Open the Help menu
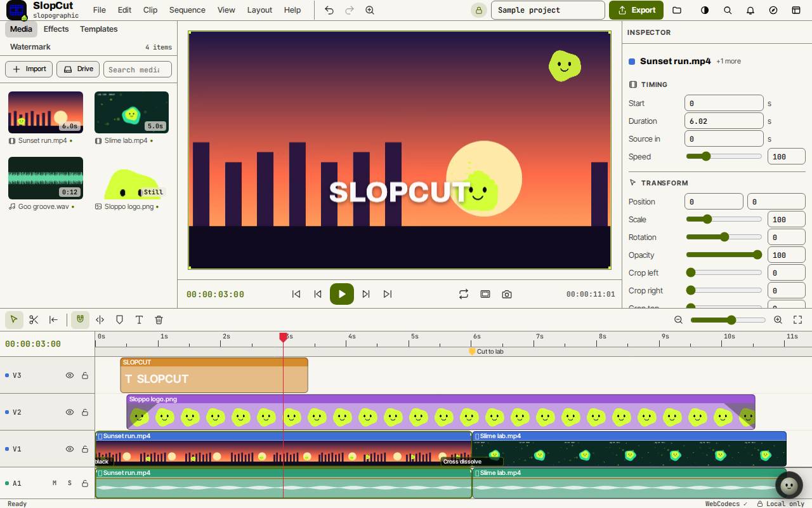 tap(292, 10)
